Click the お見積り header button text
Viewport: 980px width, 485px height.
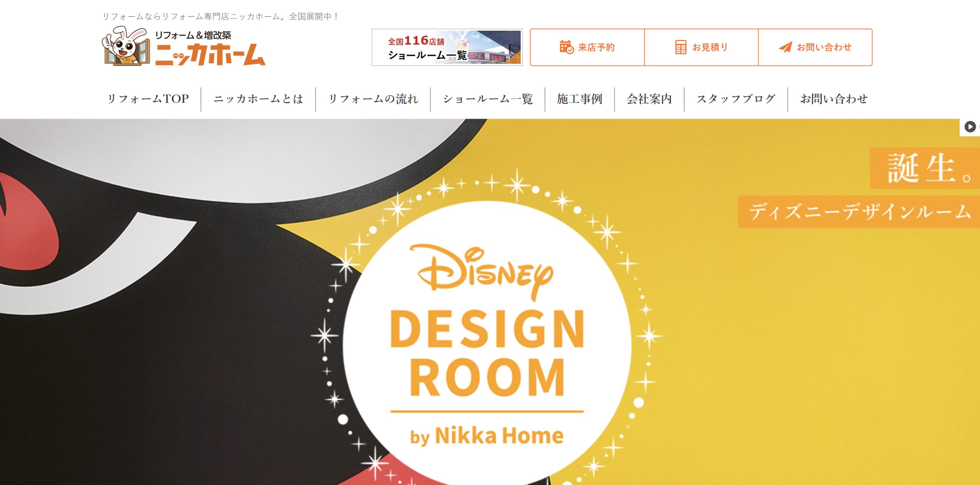click(x=710, y=47)
